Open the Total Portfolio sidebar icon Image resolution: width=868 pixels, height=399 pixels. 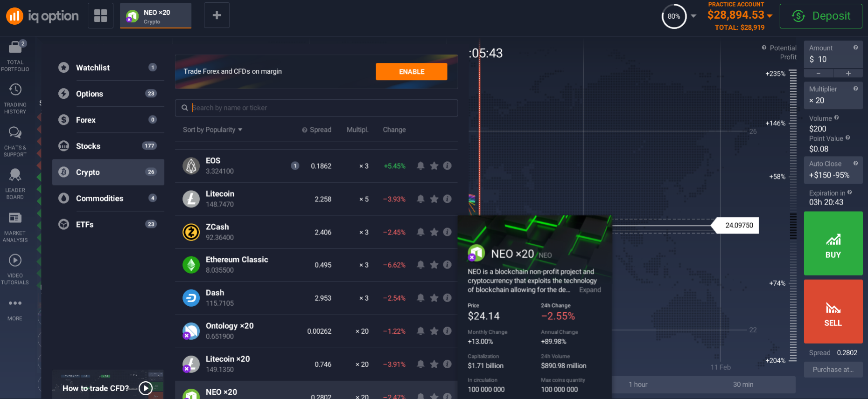click(15, 56)
